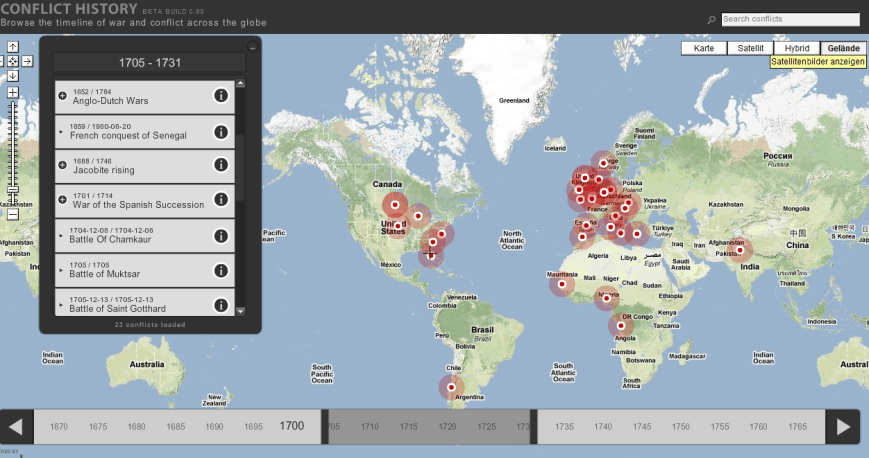This screenshot has height=458, width=869.
Task: Click 1700 on the timeline
Action: (292, 426)
